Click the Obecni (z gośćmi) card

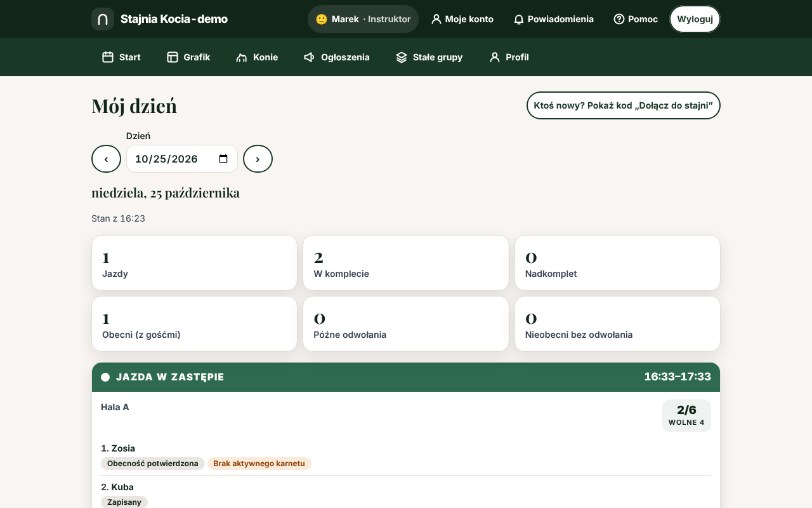(195, 324)
